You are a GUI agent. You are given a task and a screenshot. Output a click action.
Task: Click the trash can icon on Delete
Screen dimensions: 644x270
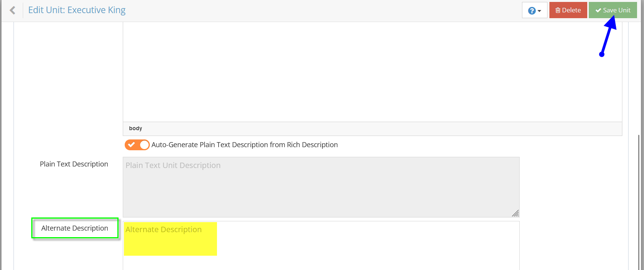tap(558, 10)
